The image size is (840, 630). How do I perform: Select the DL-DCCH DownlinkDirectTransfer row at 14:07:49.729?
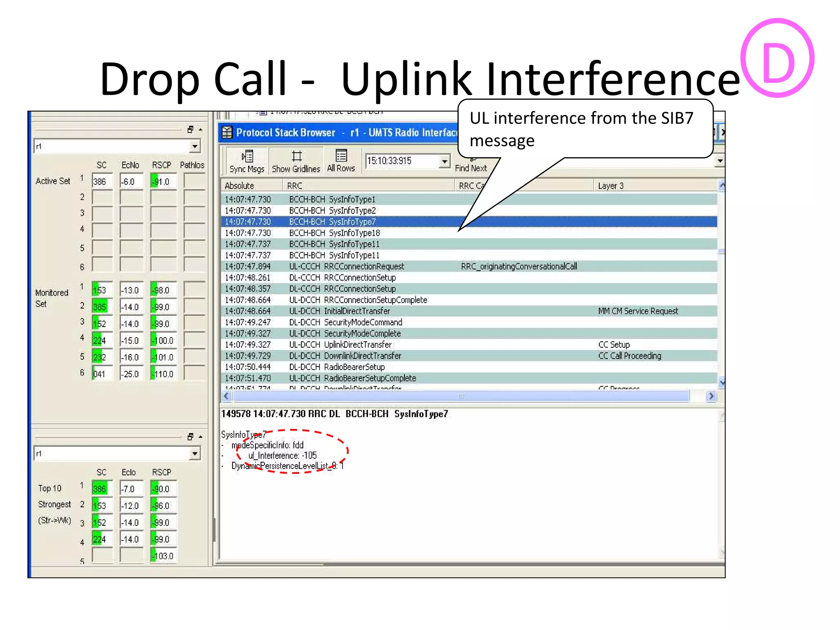(469, 356)
